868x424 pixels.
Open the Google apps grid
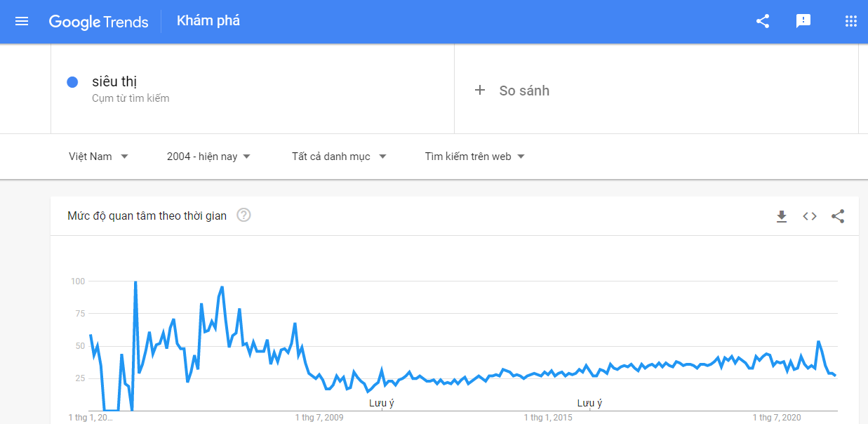click(851, 21)
